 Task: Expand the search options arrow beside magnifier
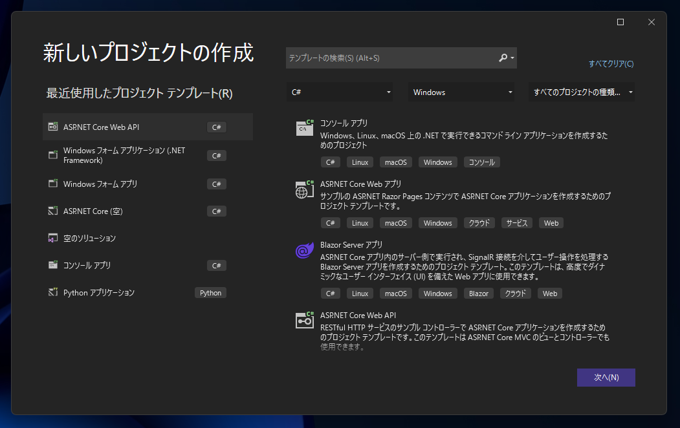[513, 58]
